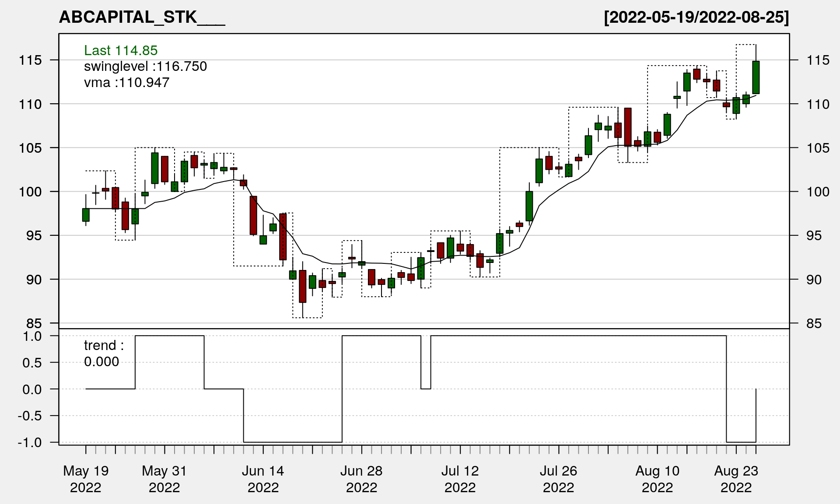This screenshot has height=504, width=840.
Task: Click the May 31 2022 date label
Action: tap(164, 479)
